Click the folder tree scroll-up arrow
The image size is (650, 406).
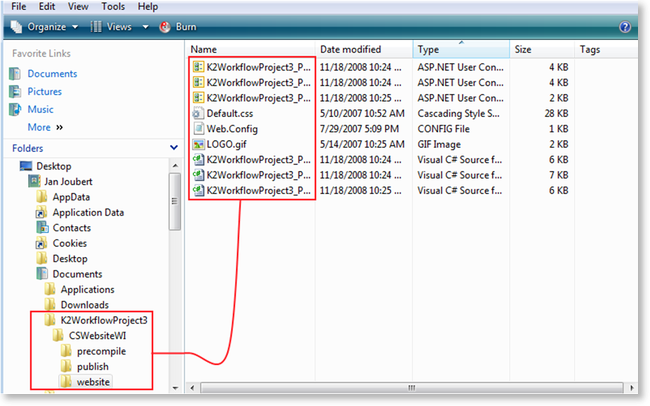(175, 165)
